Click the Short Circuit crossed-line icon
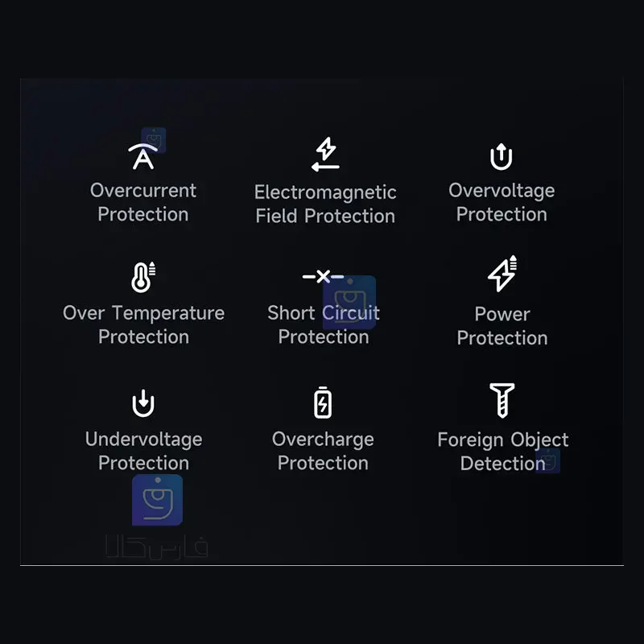Viewport: 644px width, 644px height. 323,277
